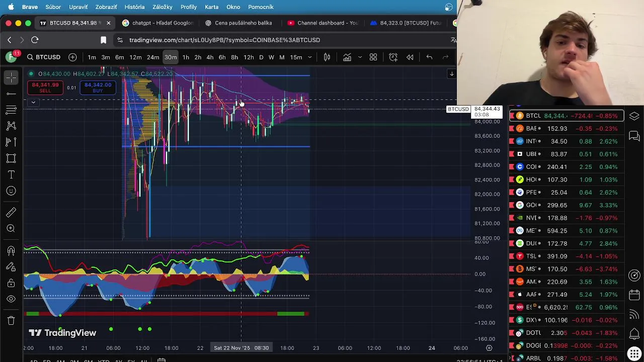This screenshot has width=644, height=362.
Task: Expand the indicator favorites chevron
Action: click(x=360, y=57)
